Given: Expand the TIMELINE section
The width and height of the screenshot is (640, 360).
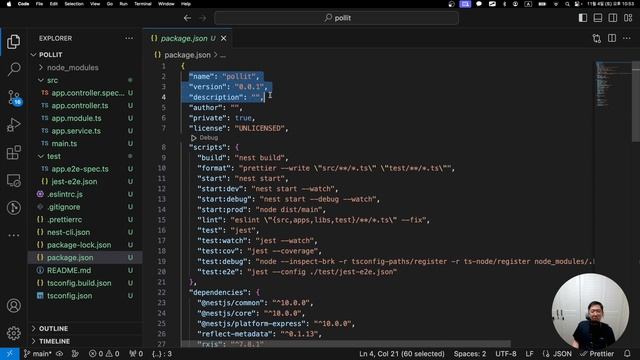Looking at the screenshot, I should pos(54,341).
